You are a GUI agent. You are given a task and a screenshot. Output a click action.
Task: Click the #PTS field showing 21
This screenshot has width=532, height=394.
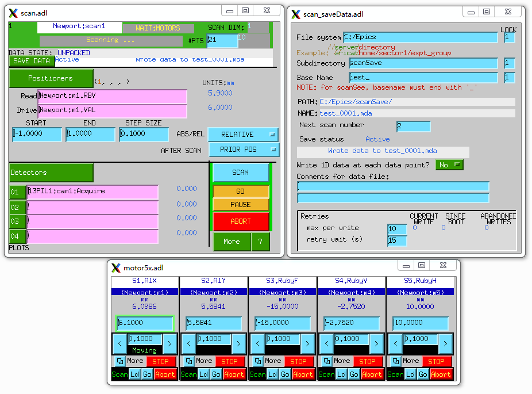(222, 40)
